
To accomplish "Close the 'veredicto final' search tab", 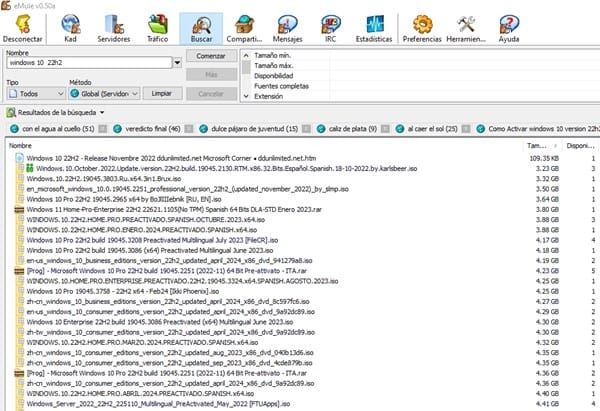I will click(189, 129).
